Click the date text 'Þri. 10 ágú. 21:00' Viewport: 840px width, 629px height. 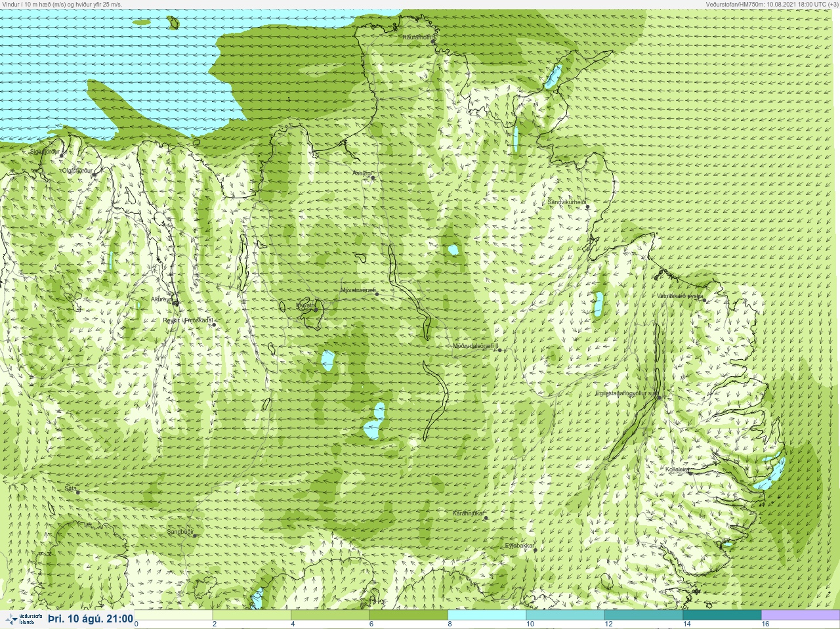(91, 618)
